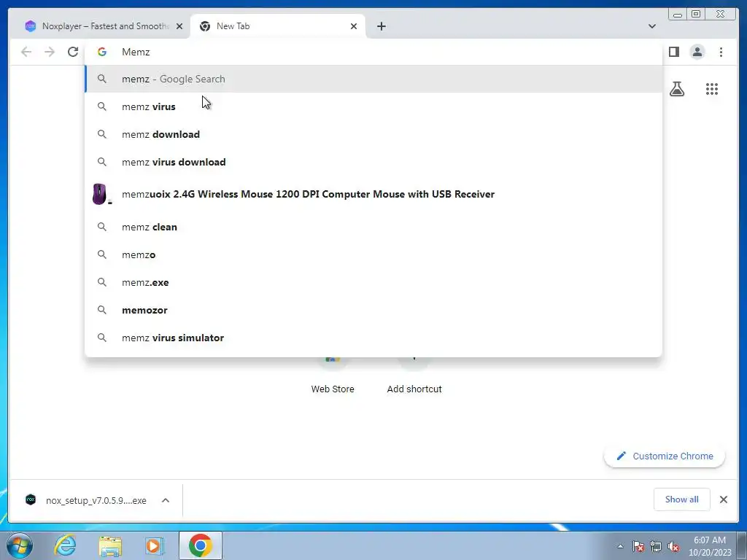This screenshot has width=747, height=560.
Task: Open Windows Media Player from the taskbar
Action: 154,545
